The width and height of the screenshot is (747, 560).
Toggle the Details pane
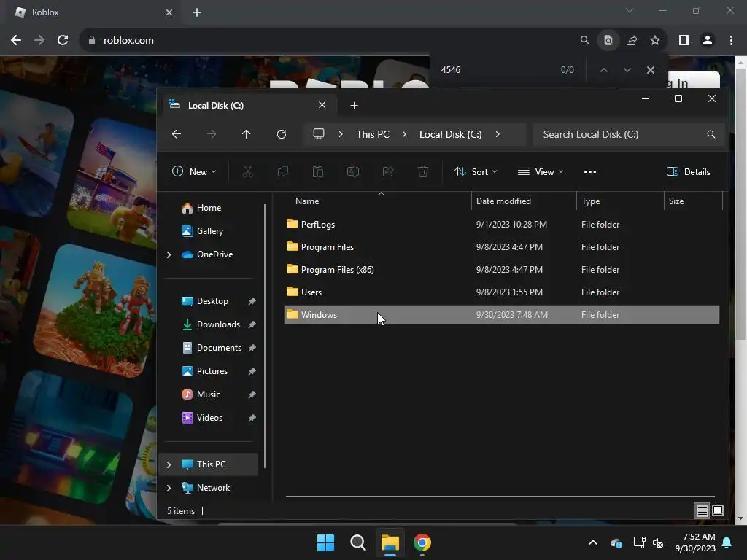689,172
